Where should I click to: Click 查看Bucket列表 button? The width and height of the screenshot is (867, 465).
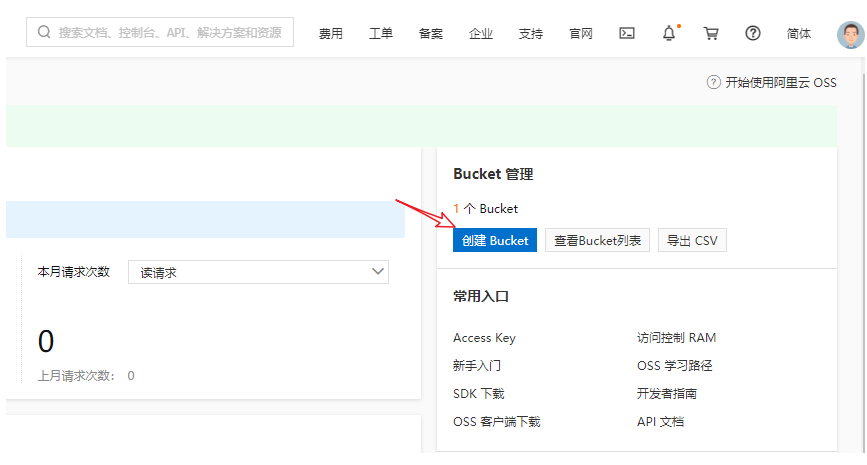click(x=597, y=241)
